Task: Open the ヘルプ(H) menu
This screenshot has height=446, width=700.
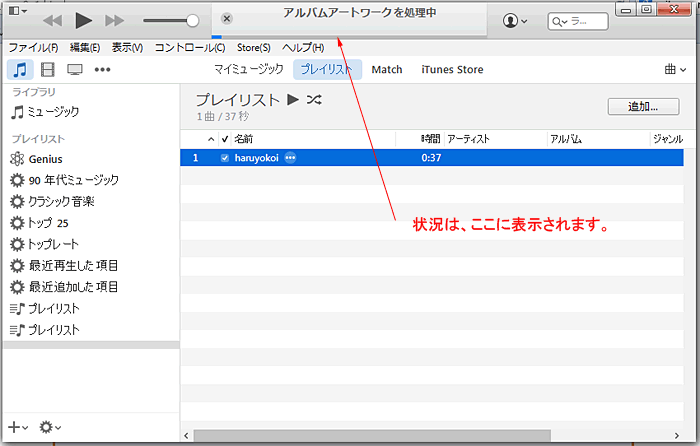Action: tap(303, 47)
